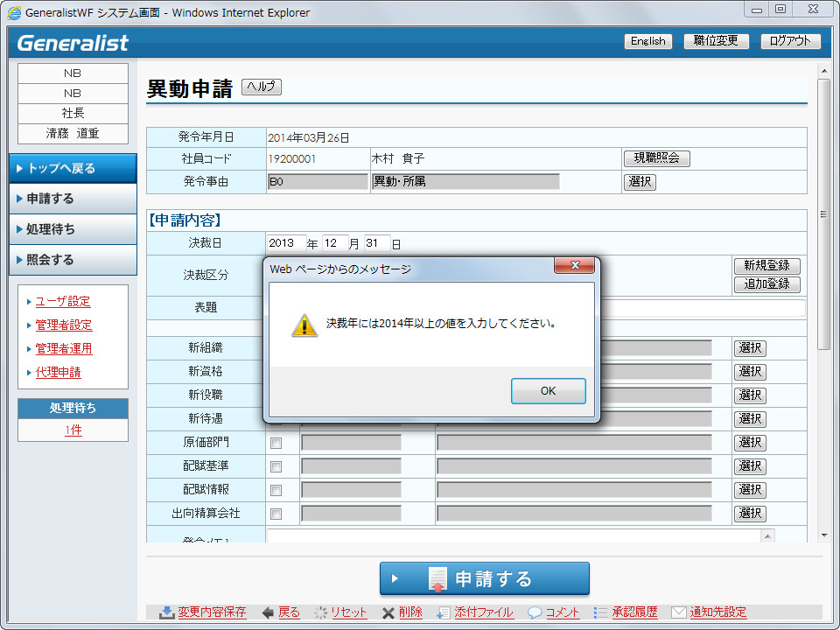Switch language with English button
840x630 pixels.
point(647,41)
